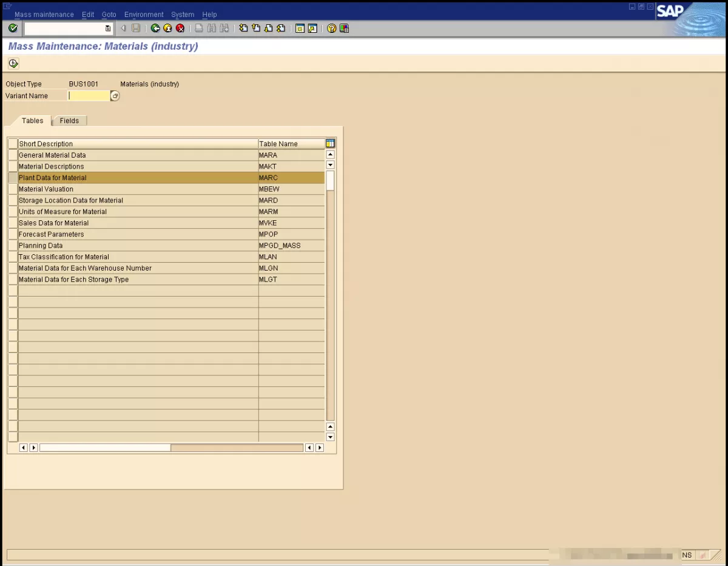This screenshot has height=566, width=728.
Task: Open the Mass maintenance menu
Action: [44, 15]
